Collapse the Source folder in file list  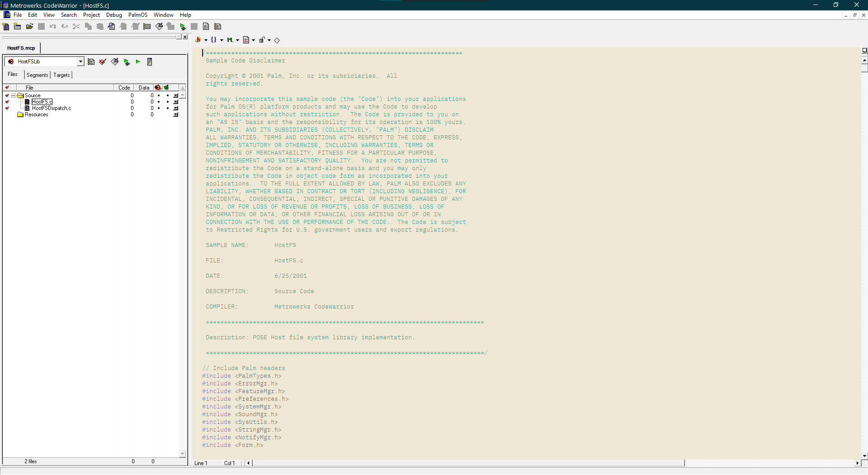point(13,95)
